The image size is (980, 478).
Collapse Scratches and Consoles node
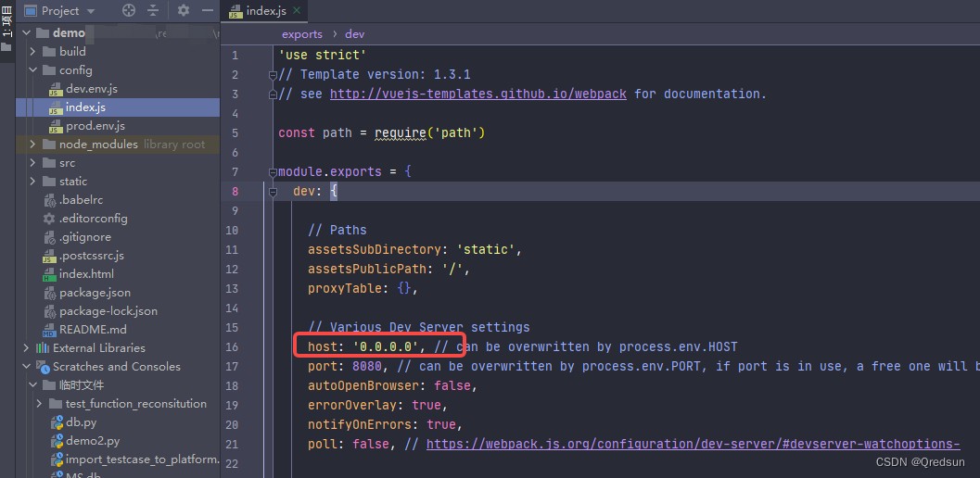[26, 367]
